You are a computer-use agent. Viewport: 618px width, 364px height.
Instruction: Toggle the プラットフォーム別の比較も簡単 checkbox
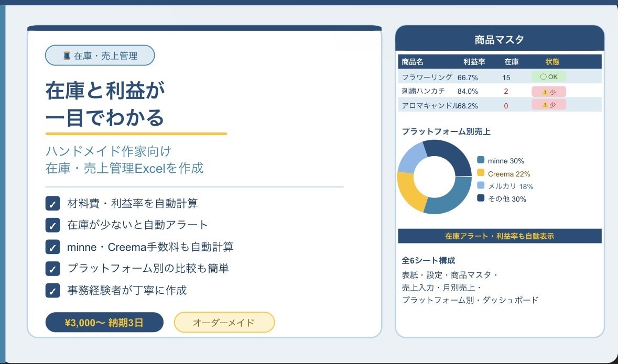click(53, 269)
